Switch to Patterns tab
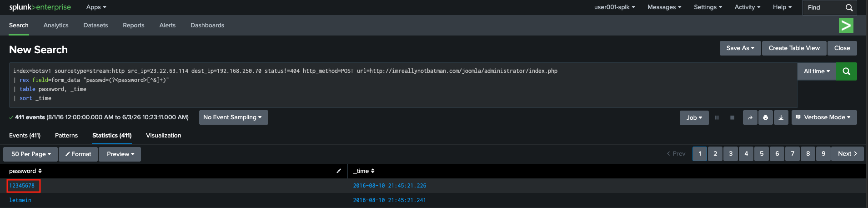Screen dimensions: 868x208 click(x=66, y=136)
